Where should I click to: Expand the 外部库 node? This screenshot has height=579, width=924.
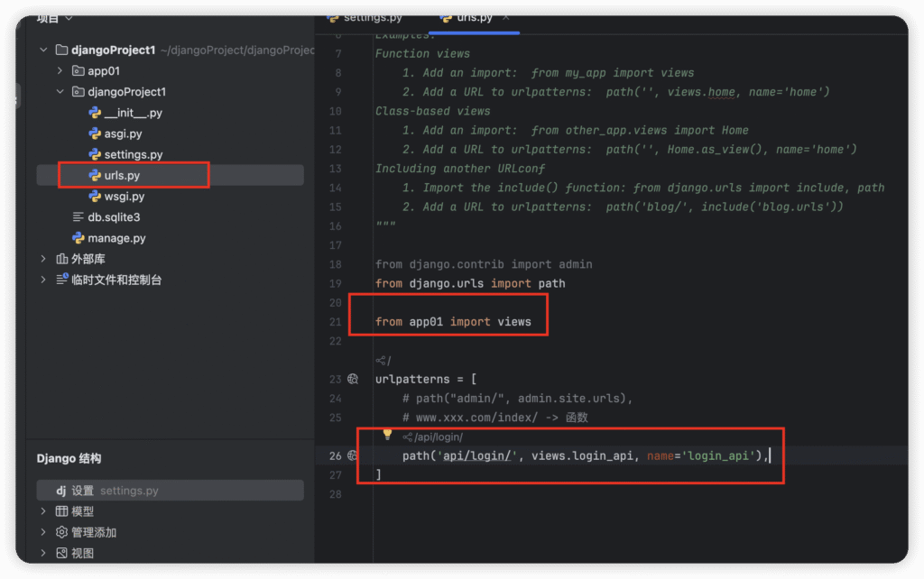(43, 259)
